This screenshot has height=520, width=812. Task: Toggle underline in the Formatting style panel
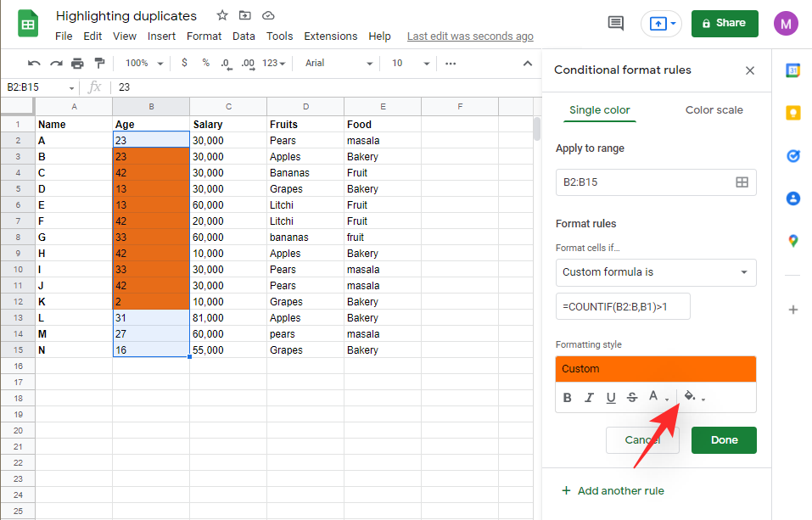(611, 397)
